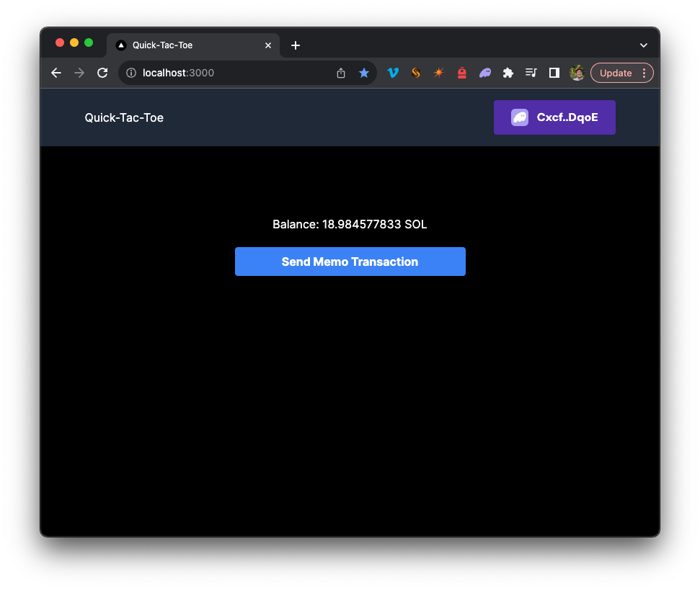Viewport: 700px width, 590px height.
Task: Open the Cxcf..DqoE wallet button
Action: (554, 117)
